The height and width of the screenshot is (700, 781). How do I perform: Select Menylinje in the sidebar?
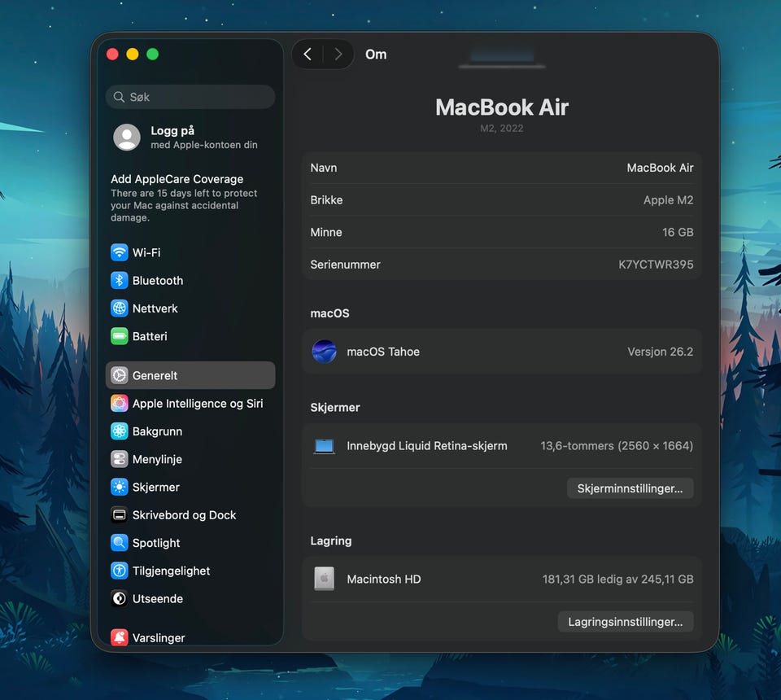click(x=190, y=459)
